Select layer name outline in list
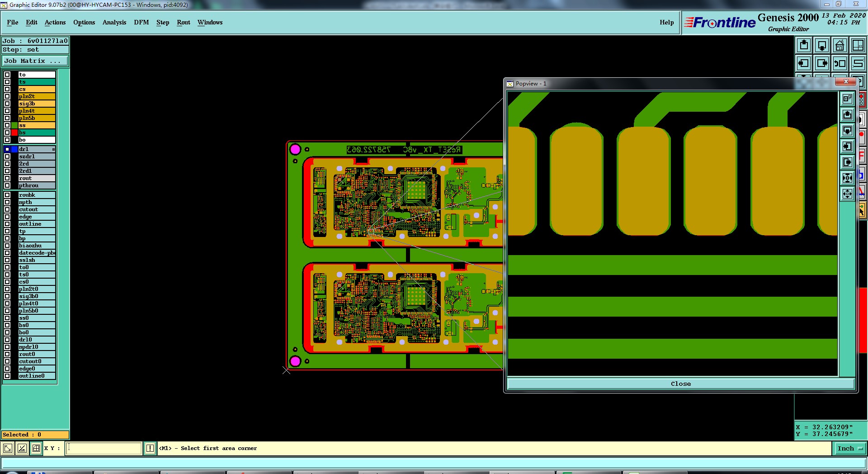The height and width of the screenshot is (474, 868). pos(37,224)
